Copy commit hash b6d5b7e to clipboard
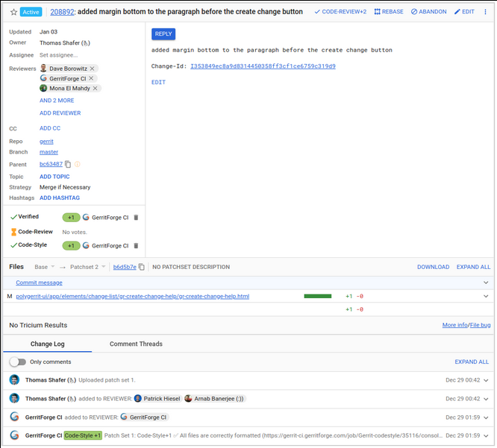Screen dimensions: 497x448 click(x=142, y=267)
